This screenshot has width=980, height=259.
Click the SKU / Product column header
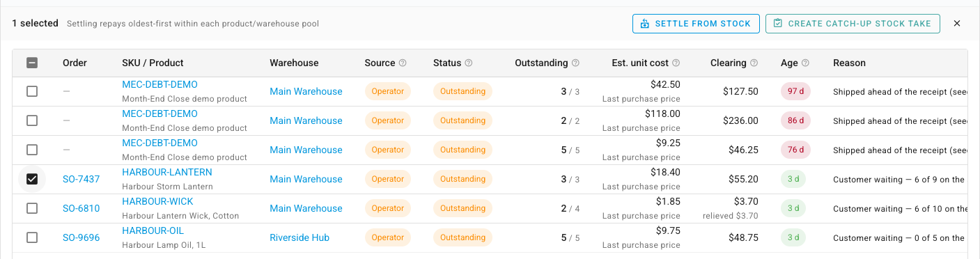click(x=153, y=63)
